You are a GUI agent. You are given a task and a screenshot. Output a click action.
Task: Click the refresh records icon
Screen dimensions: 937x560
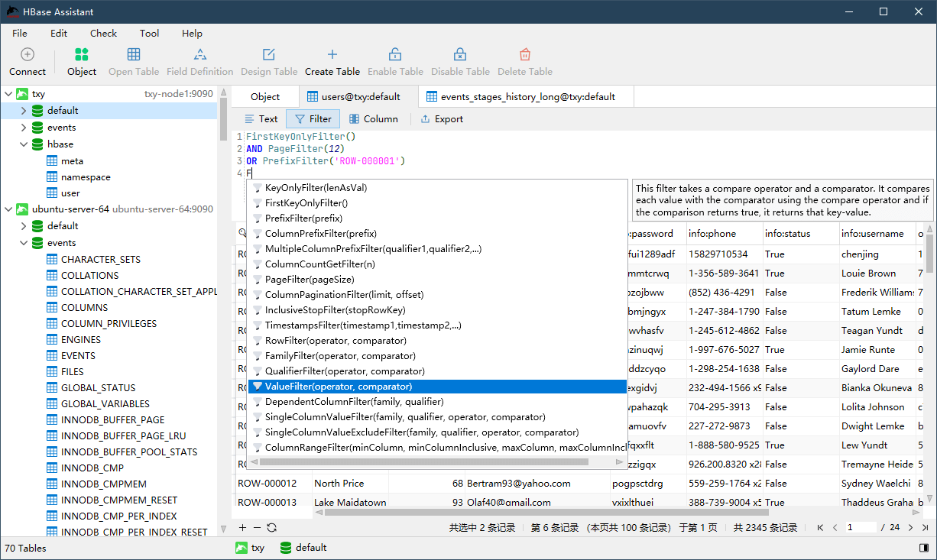[x=271, y=527]
